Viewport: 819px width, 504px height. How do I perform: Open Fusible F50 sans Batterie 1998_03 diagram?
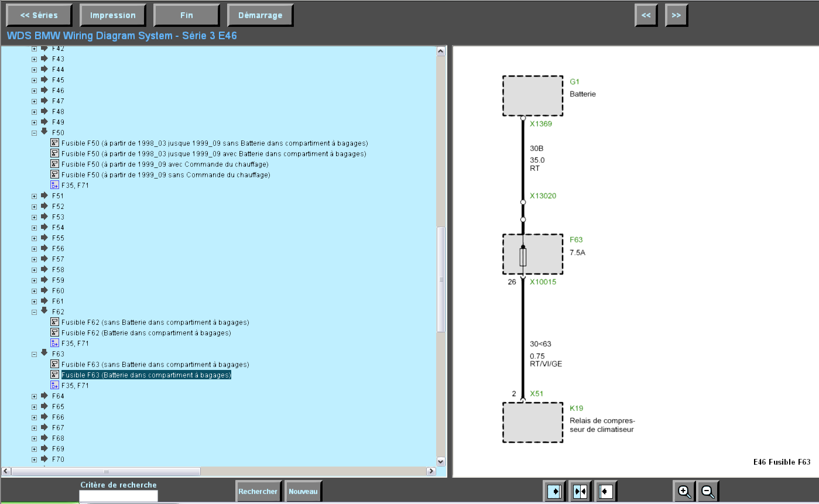pyautogui.click(x=215, y=143)
